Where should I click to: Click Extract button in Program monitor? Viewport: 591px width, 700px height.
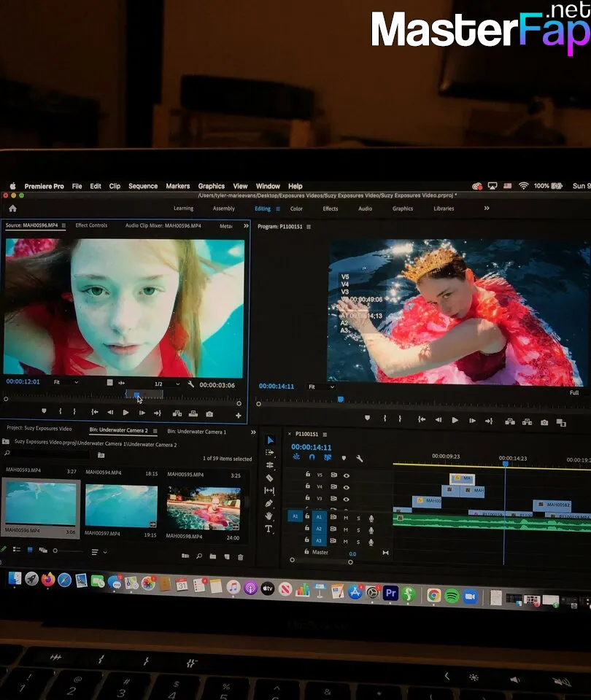[x=527, y=422]
